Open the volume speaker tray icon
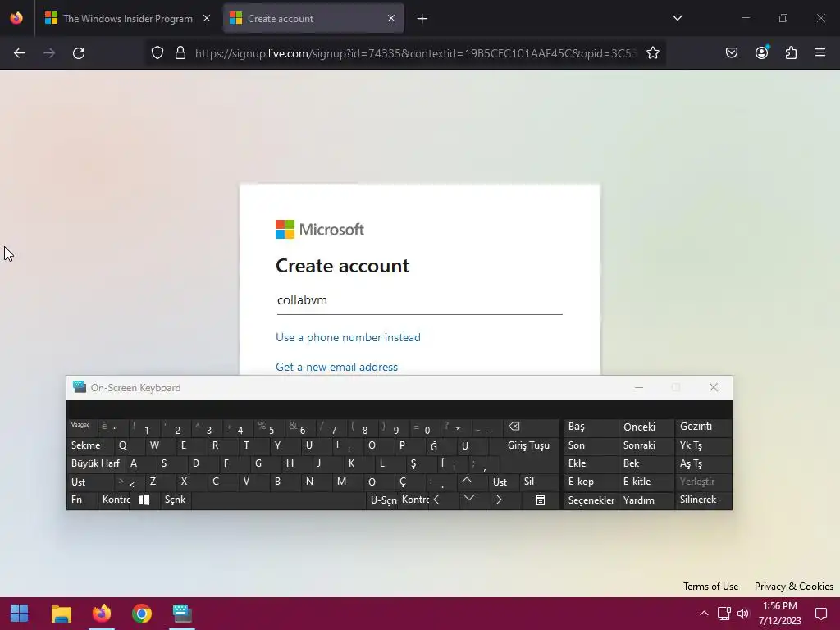 (x=743, y=614)
